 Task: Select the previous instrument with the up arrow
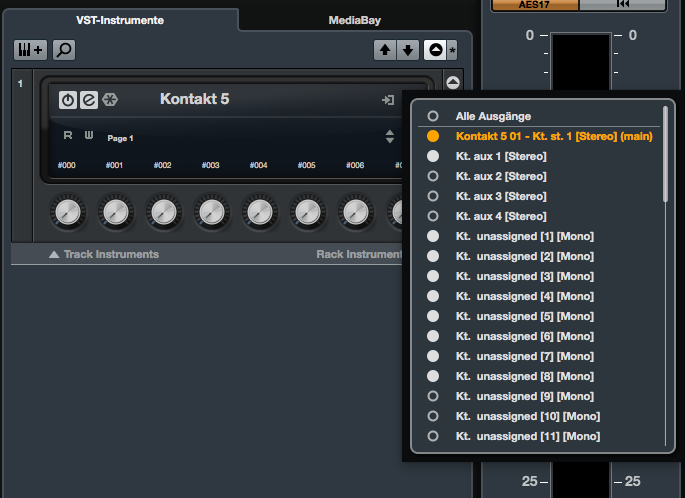click(x=385, y=50)
